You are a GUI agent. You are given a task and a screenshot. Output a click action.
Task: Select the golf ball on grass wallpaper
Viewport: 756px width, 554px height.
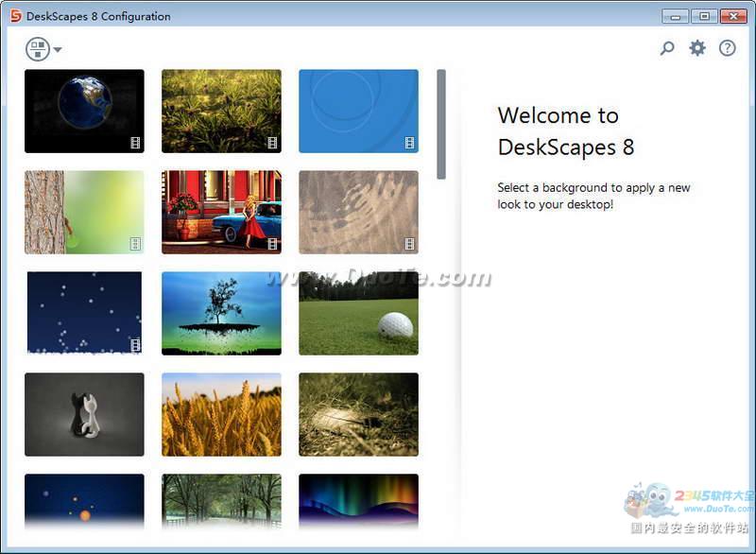tap(359, 314)
